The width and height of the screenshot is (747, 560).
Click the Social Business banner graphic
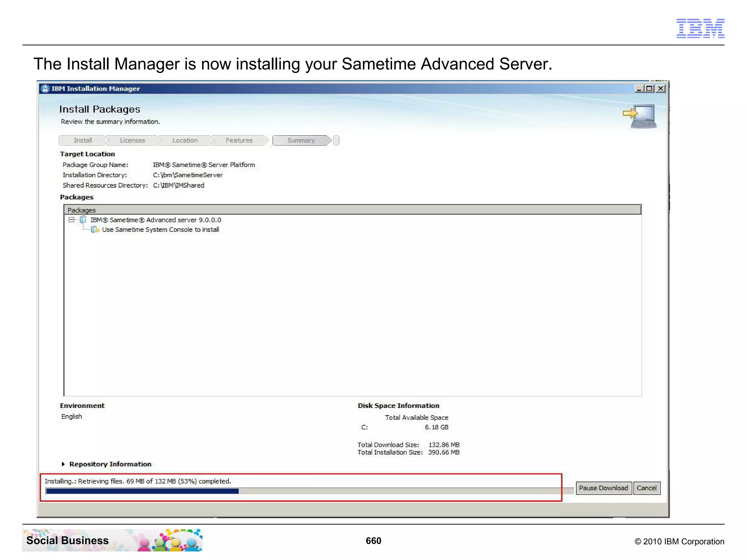click(x=112, y=540)
